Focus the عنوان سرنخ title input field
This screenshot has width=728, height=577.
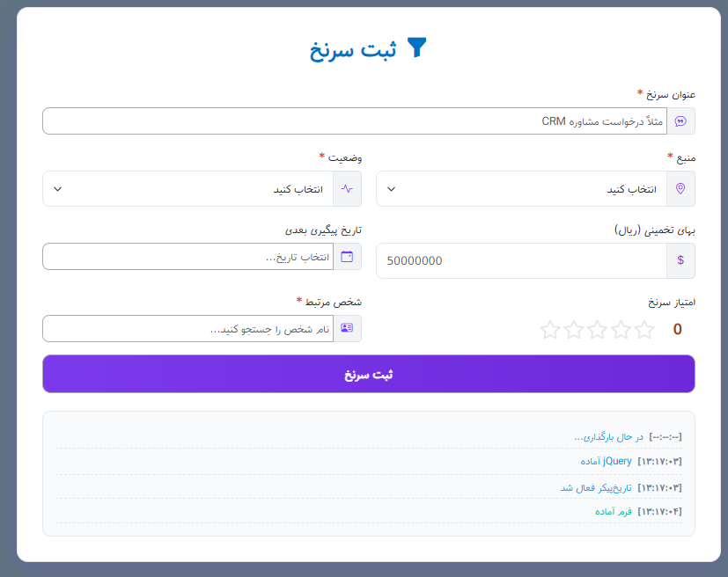352,121
